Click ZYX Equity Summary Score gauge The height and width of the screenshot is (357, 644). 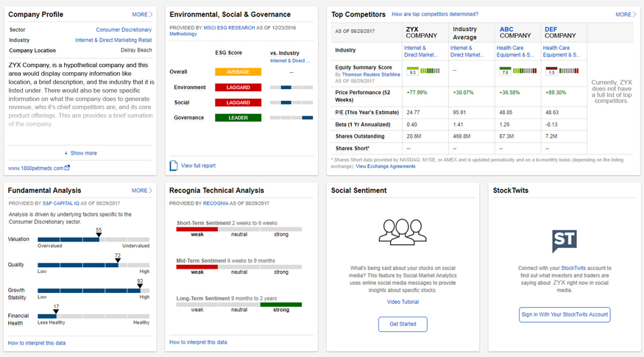(422, 71)
